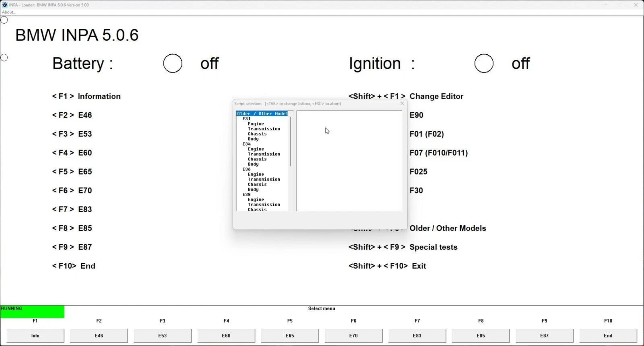Select Transmission under E31

pos(264,129)
